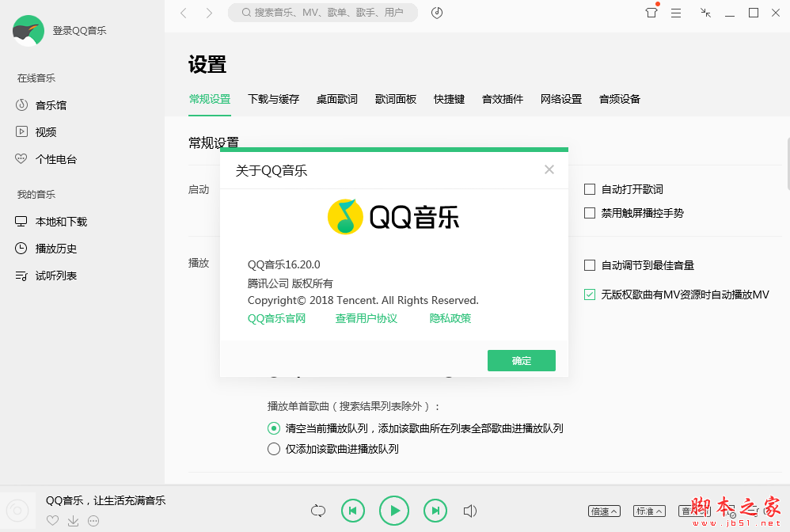790x532 pixels.
Task: Open the 登录QQ音乐 login link
Action: [x=80, y=31]
